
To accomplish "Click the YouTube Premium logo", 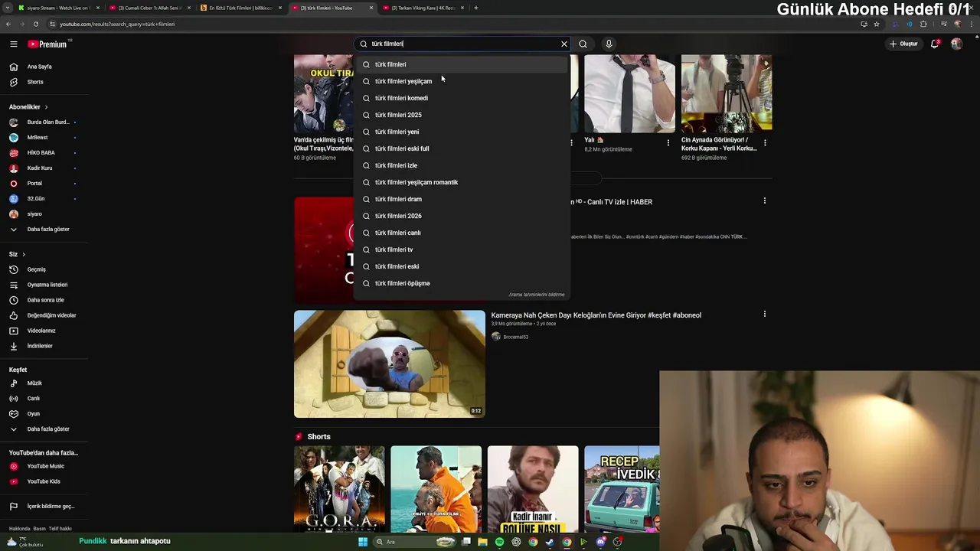I will pos(47,44).
